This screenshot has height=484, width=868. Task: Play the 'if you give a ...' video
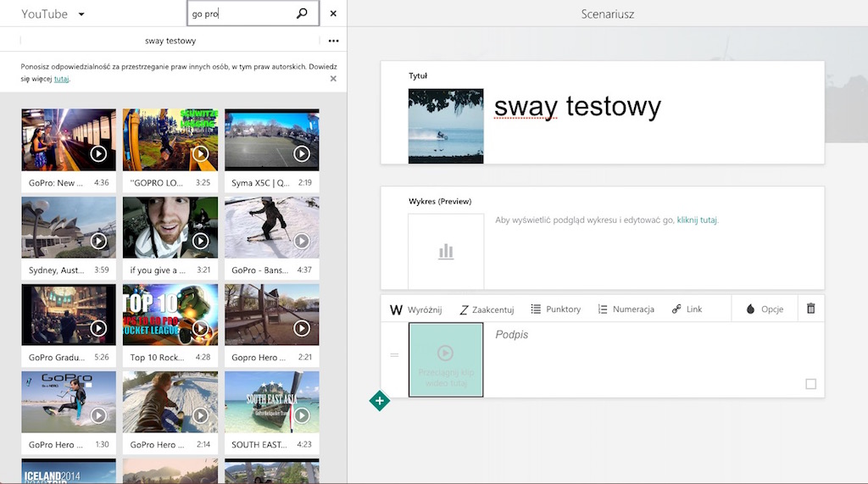tap(200, 241)
